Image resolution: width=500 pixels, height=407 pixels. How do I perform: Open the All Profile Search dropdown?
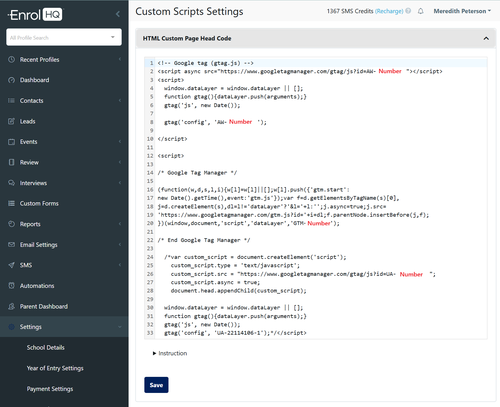[113, 37]
